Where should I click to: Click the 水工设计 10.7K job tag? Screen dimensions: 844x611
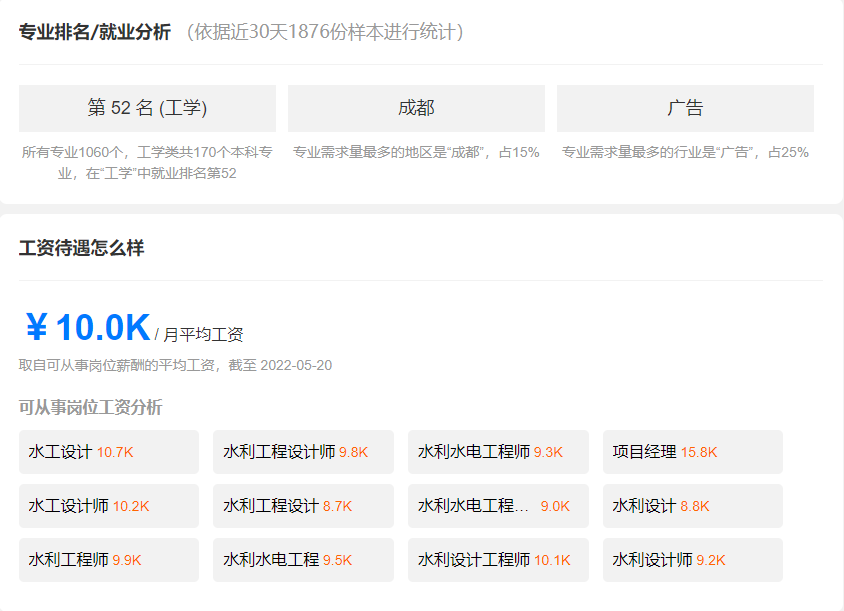tap(109, 452)
